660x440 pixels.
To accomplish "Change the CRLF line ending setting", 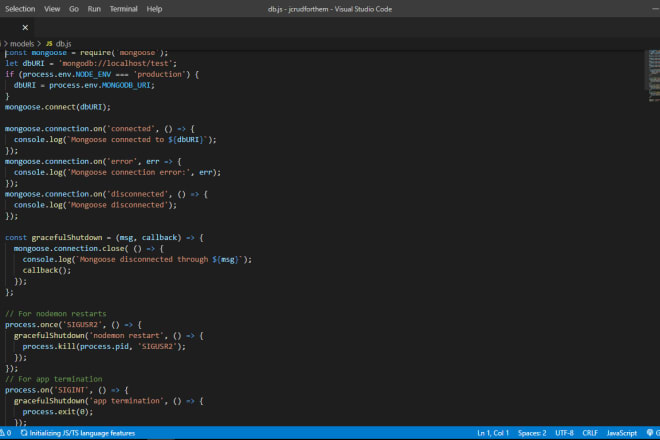I will click(x=590, y=433).
